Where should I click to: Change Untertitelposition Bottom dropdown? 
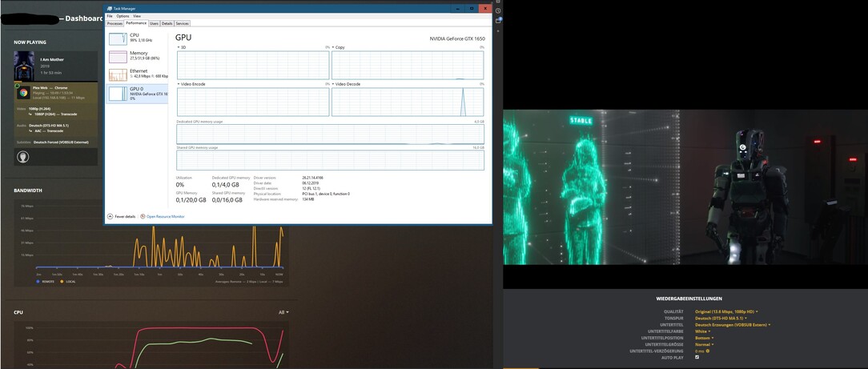click(x=704, y=338)
